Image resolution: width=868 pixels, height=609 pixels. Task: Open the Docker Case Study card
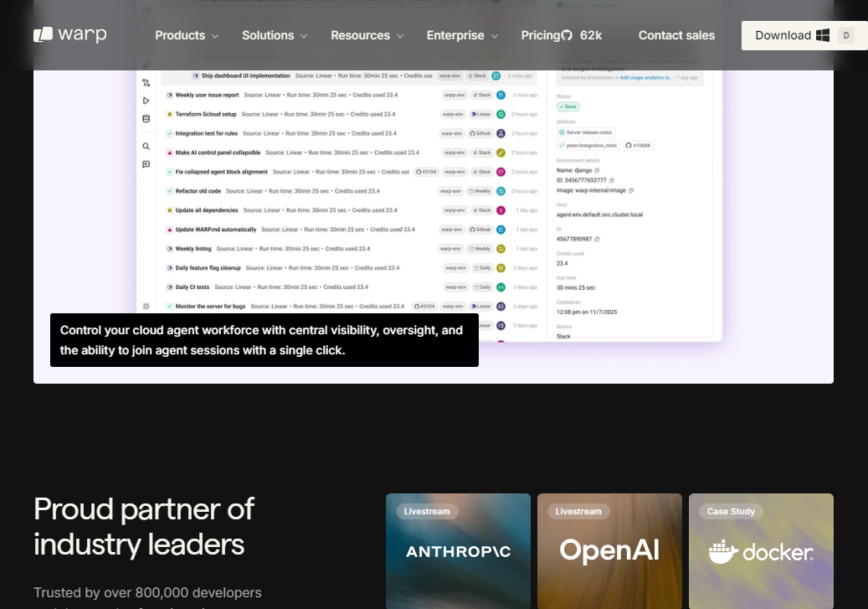(x=761, y=551)
